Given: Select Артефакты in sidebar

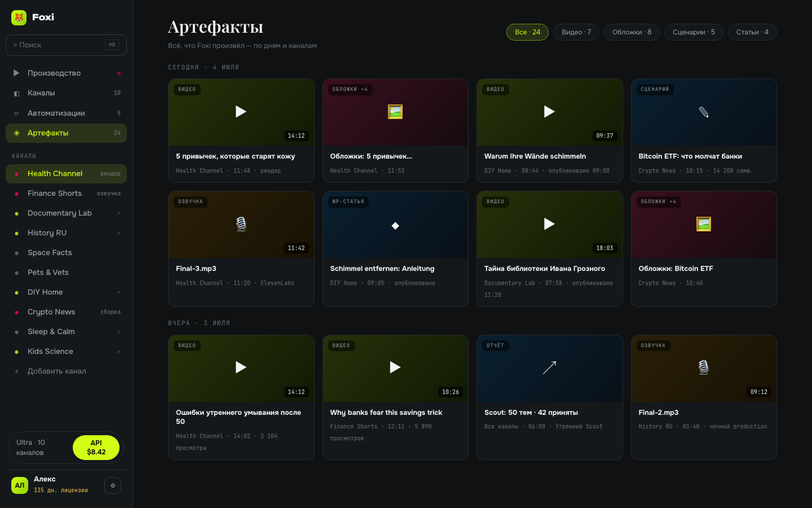Looking at the screenshot, I should tap(66, 133).
